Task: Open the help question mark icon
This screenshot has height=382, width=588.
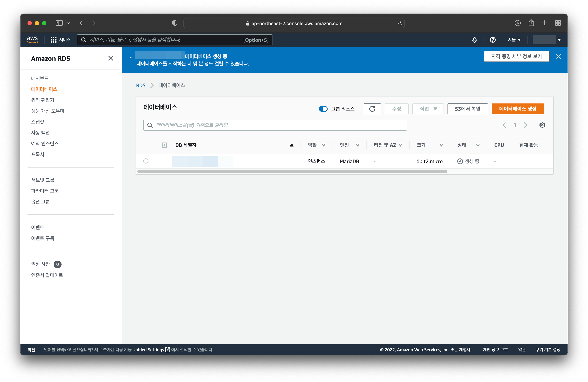Action: click(493, 40)
